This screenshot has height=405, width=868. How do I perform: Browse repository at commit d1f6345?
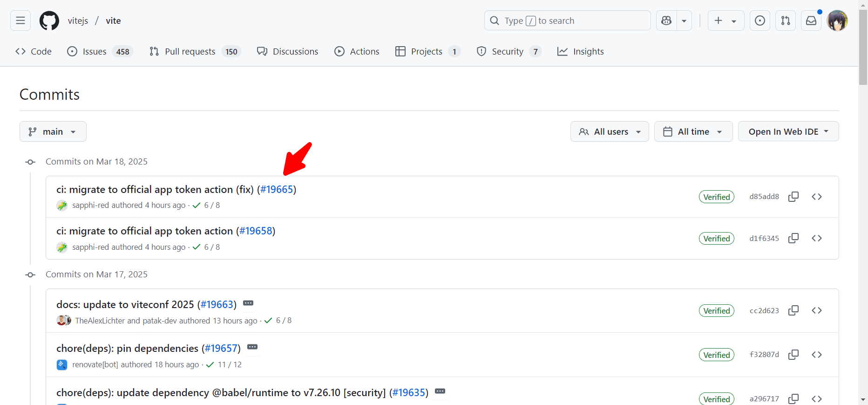tap(817, 238)
